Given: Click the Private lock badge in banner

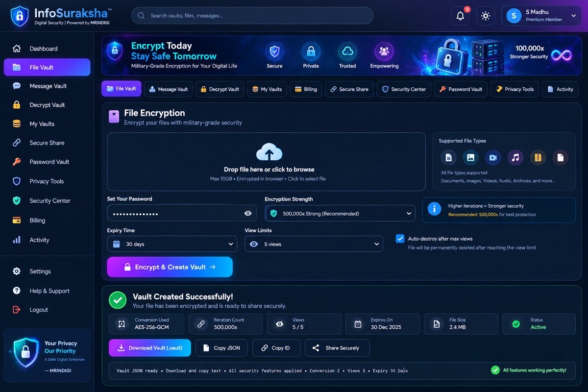Looking at the screenshot, I should point(311,51).
